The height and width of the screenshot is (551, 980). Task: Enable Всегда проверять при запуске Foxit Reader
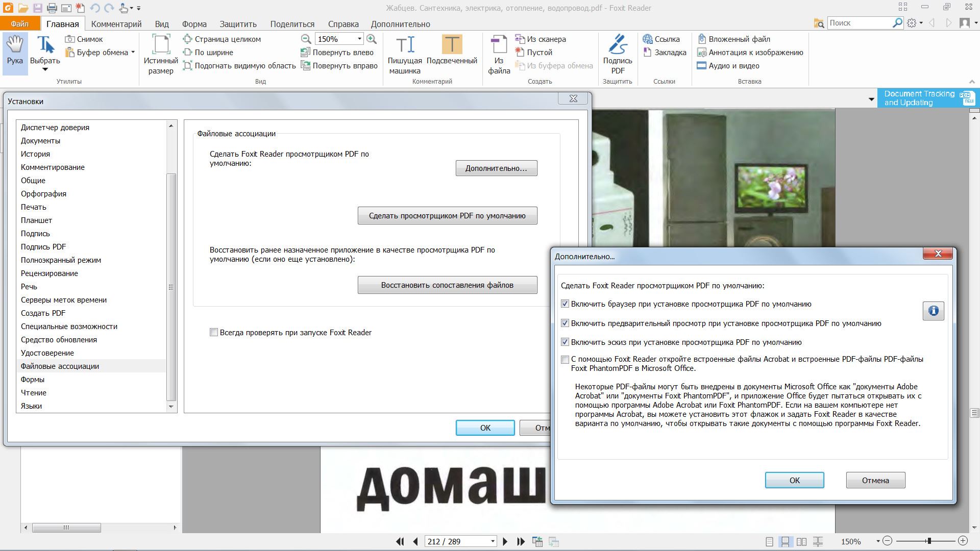pos(214,333)
